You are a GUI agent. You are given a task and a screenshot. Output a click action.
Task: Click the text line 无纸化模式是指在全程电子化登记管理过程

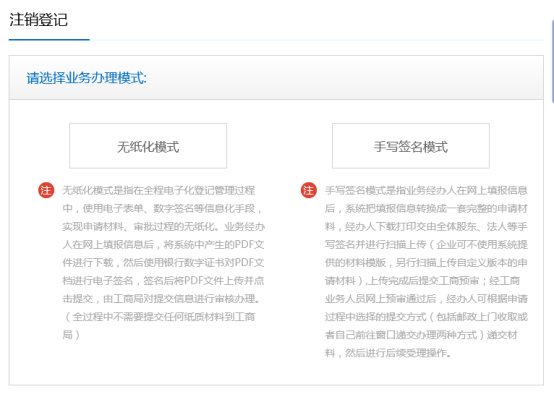159,191
